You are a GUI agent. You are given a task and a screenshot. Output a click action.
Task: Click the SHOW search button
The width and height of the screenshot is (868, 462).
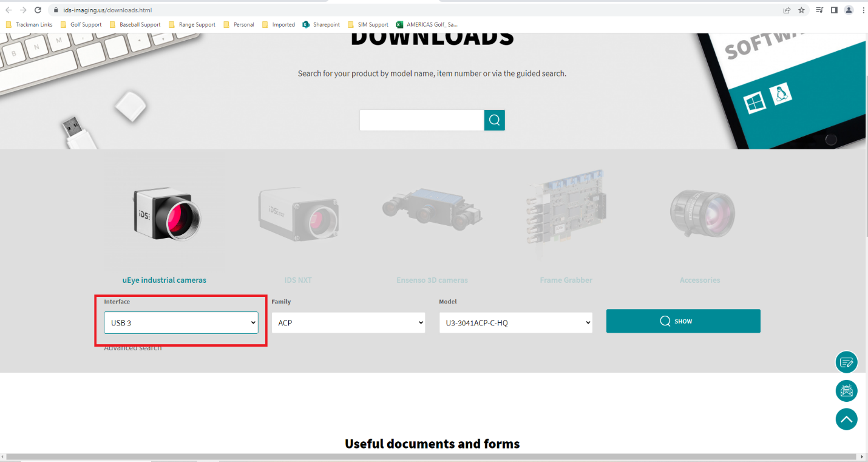coord(683,321)
